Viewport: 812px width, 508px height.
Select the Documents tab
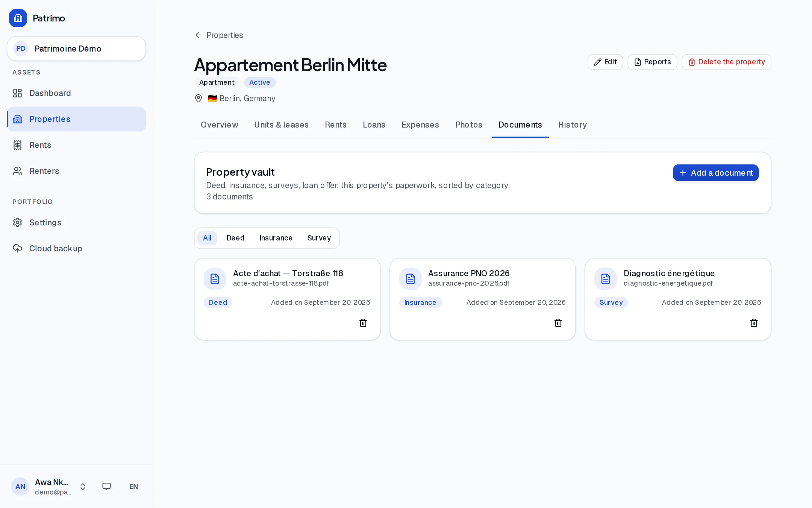520,125
